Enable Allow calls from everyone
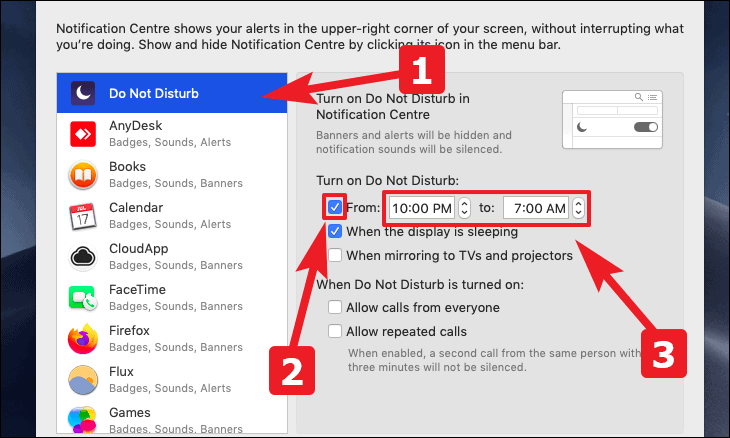 [335, 307]
